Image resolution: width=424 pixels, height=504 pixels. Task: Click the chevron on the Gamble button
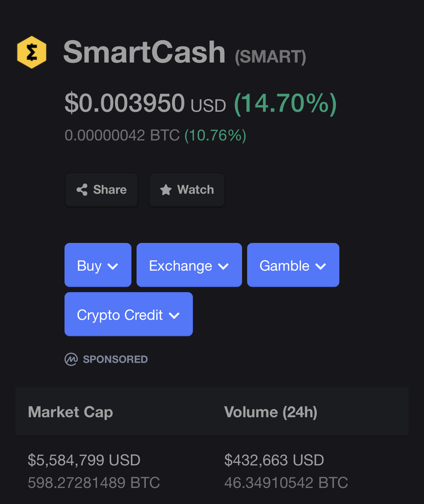click(x=321, y=266)
